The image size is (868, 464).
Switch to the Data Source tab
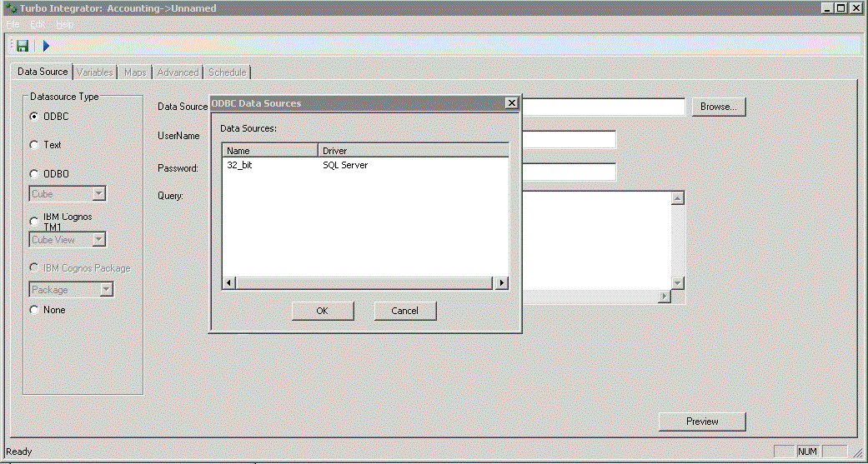click(x=42, y=72)
